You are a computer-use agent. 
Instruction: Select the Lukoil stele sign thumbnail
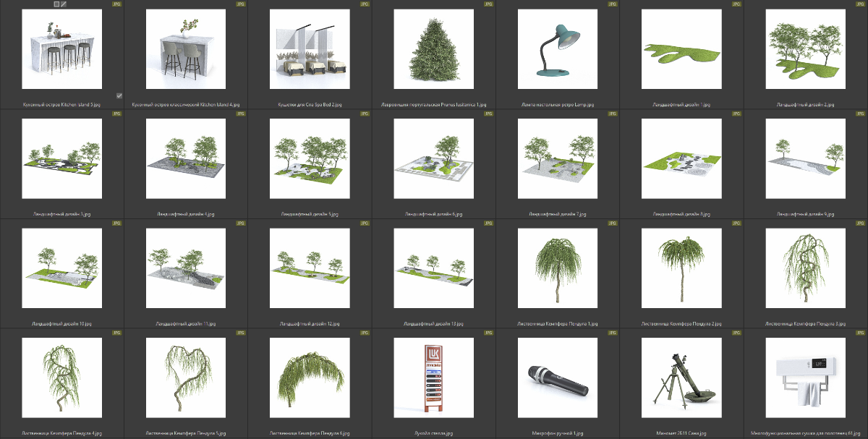pos(433,378)
